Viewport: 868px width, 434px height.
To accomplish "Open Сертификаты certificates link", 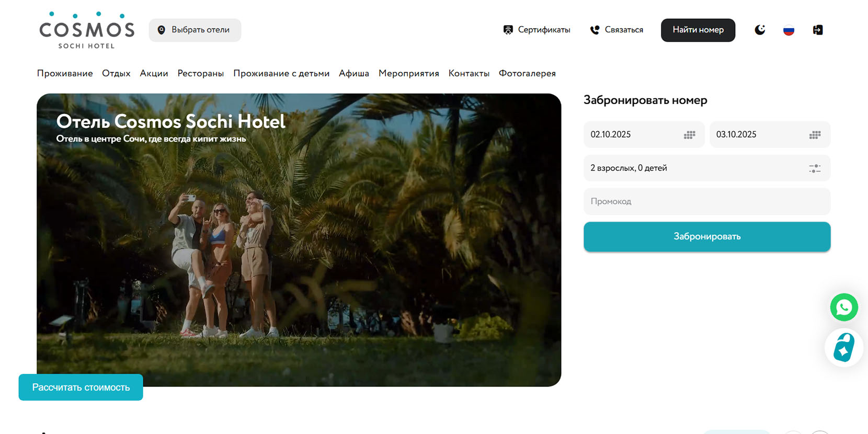I will click(536, 30).
